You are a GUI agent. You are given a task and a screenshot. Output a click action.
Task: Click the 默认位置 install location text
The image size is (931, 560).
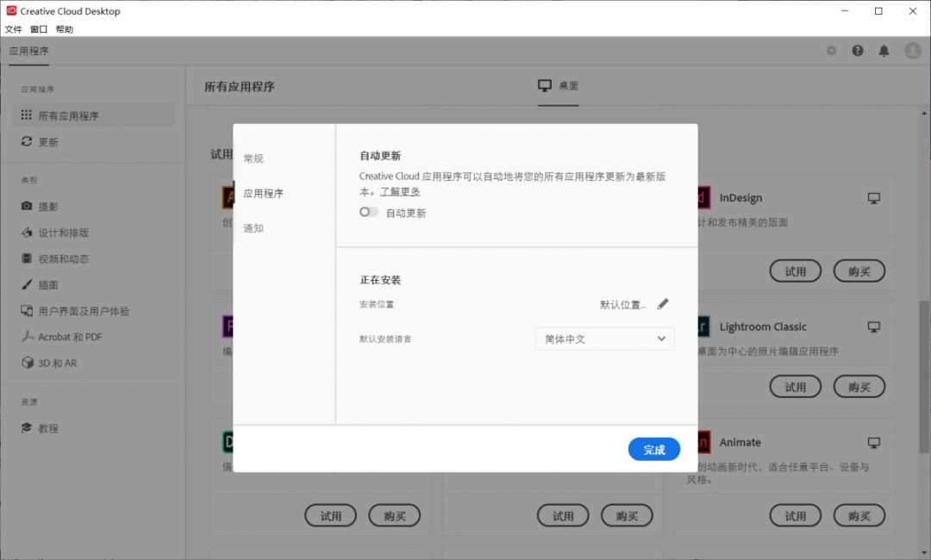(x=623, y=304)
